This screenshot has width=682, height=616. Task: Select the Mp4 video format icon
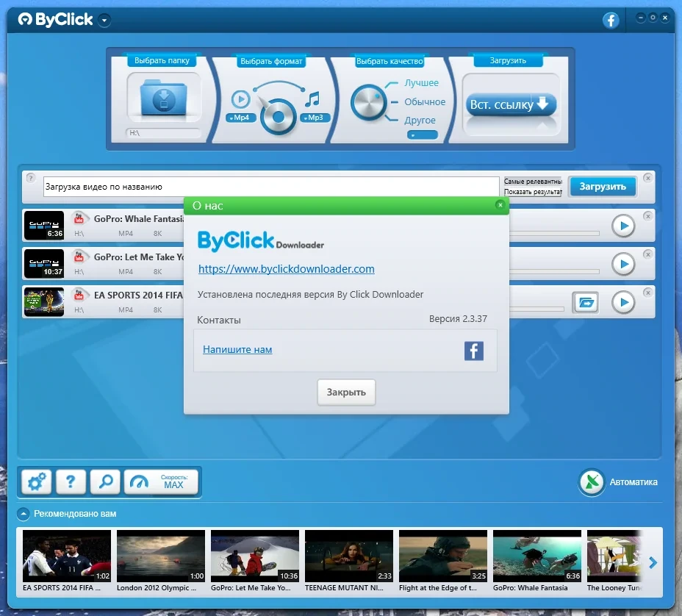click(240, 100)
